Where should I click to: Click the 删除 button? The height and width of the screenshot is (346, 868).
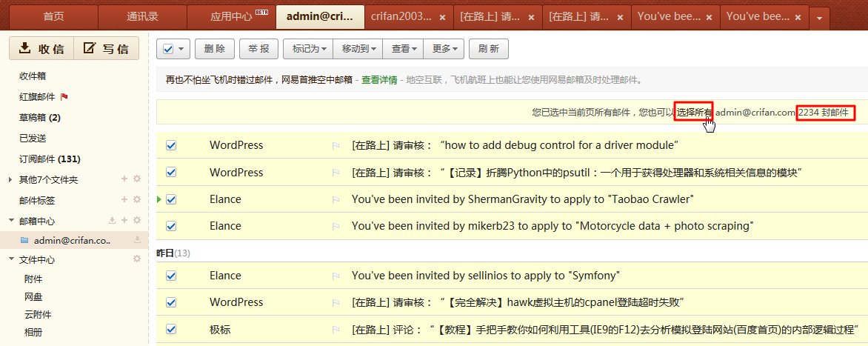tap(214, 49)
